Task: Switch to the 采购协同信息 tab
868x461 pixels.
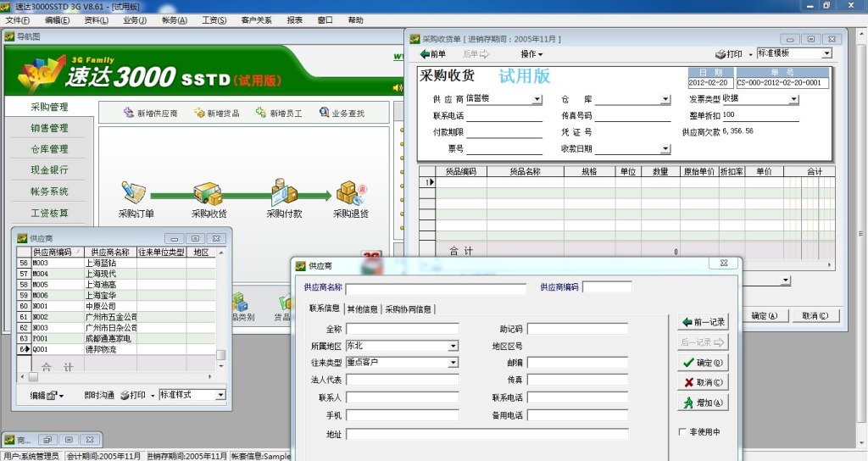Action: tap(408, 308)
